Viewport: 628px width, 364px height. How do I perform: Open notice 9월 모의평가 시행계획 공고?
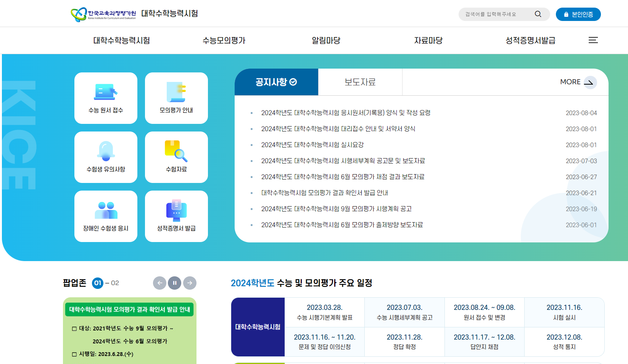(x=336, y=209)
